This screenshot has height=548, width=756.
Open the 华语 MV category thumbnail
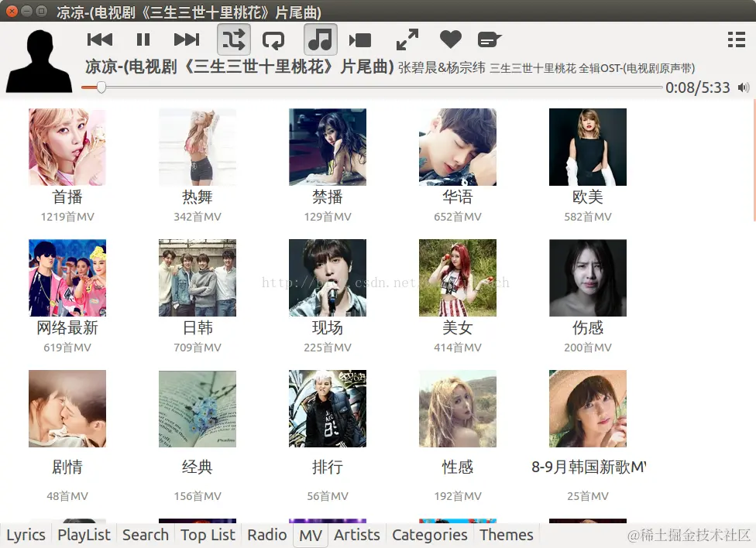[x=458, y=147]
